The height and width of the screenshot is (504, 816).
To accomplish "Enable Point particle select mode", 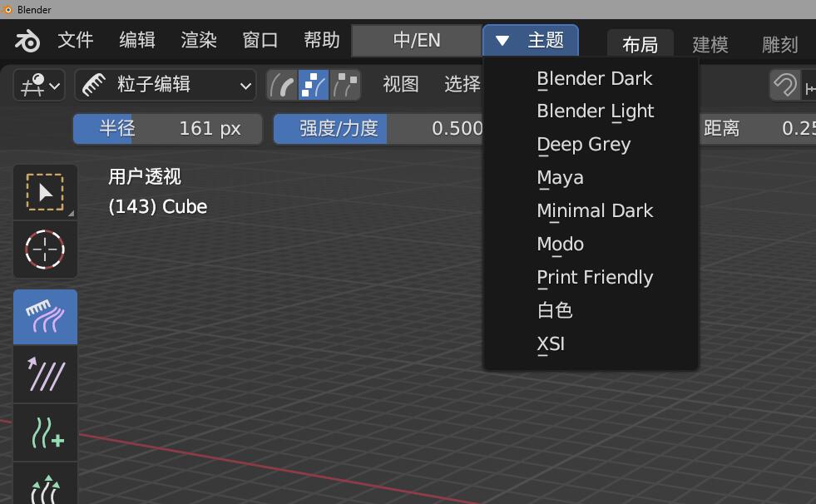I will click(x=314, y=85).
